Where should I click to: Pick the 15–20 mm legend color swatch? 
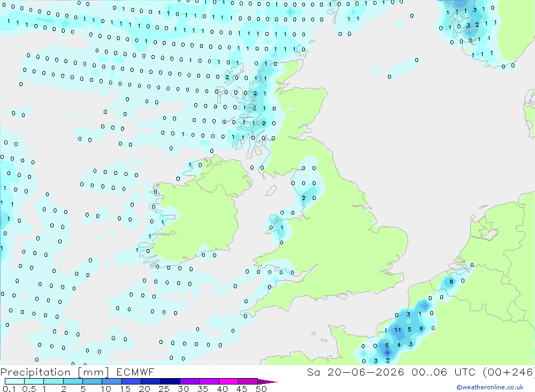[x=132, y=381]
